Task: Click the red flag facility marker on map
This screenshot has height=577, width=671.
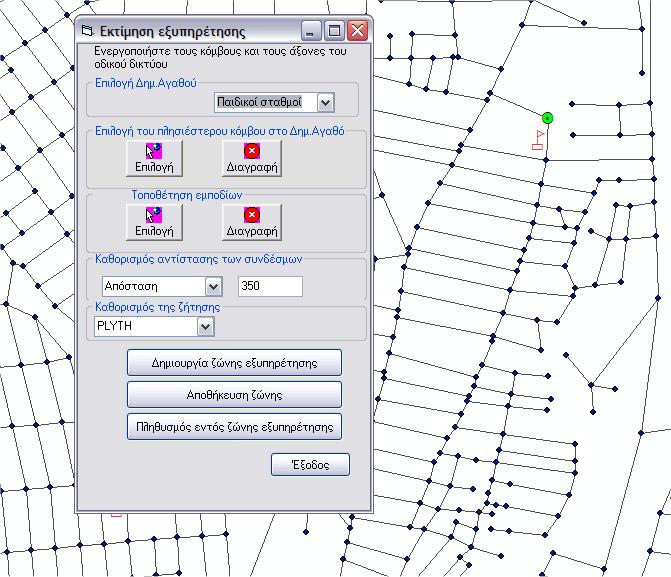Action: pyautogui.click(x=538, y=140)
